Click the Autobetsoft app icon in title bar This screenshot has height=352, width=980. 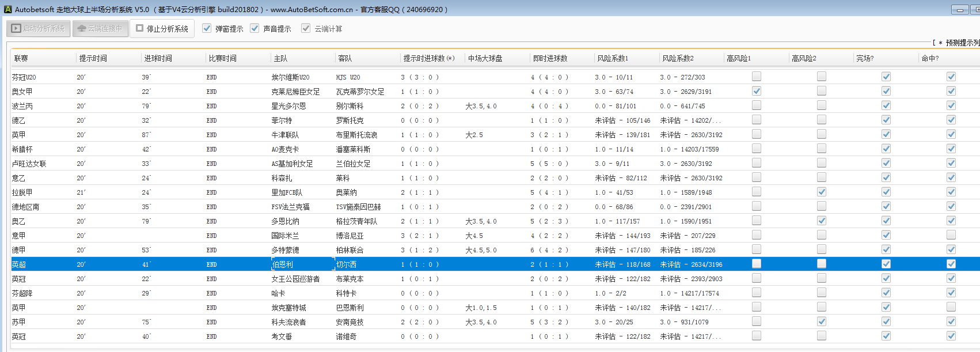(x=7, y=9)
